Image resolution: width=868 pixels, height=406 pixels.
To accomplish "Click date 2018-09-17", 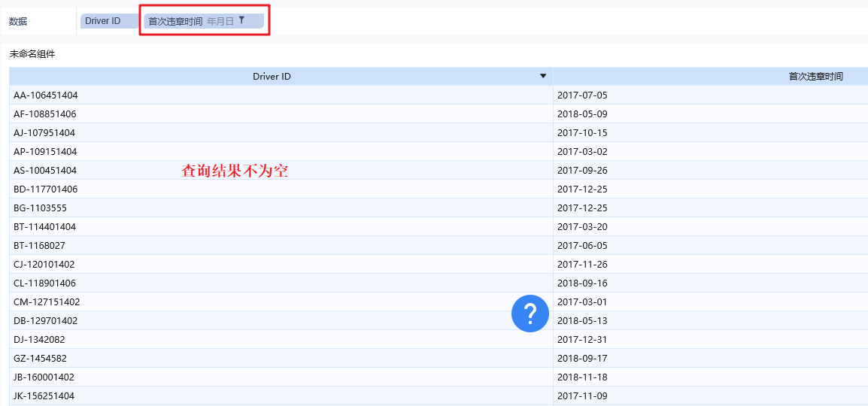I will [582, 359].
